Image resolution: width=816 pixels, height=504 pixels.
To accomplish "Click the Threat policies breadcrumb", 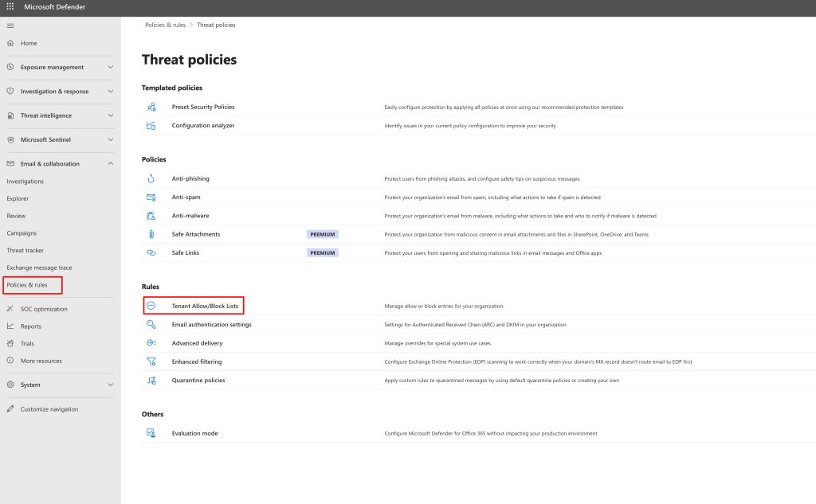I will pyautogui.click(x=216, y=25).
